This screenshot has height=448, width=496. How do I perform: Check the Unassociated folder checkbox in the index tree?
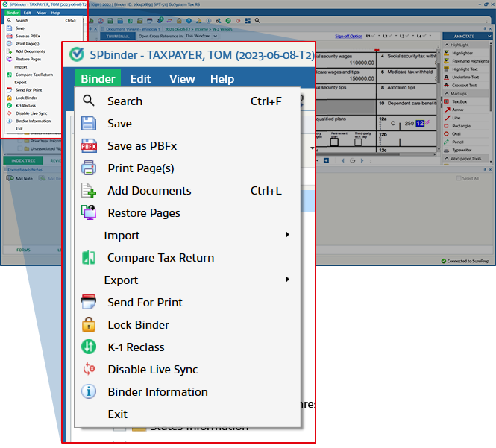coord(20,148)
